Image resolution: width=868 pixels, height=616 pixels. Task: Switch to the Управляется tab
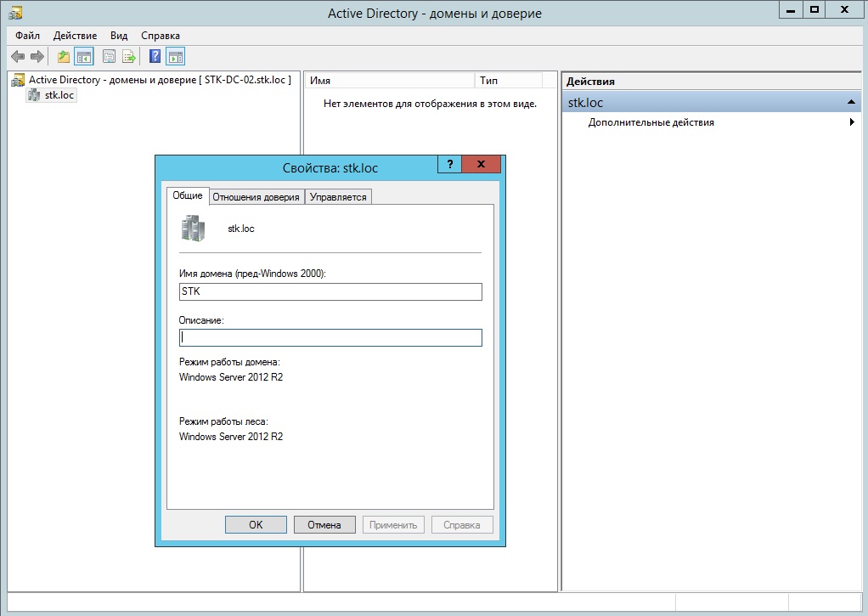(338, 197)
